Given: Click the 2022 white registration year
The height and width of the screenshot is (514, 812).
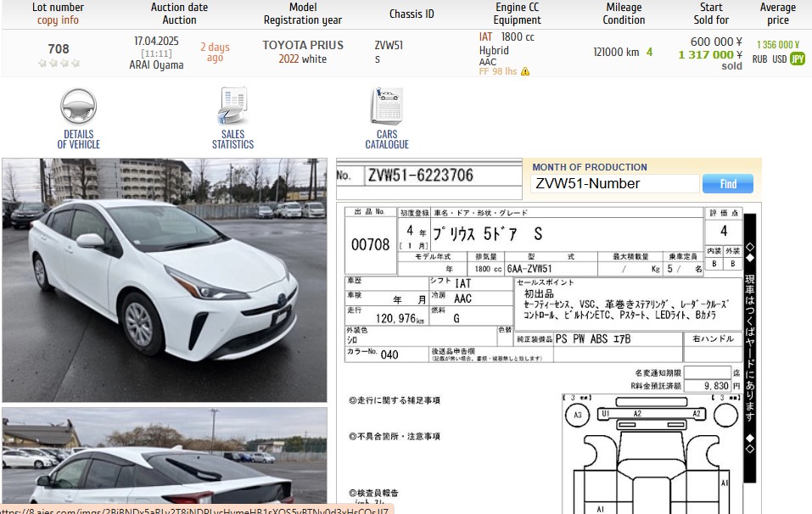Looking at the screenshot, I should [x=303, y=59].
